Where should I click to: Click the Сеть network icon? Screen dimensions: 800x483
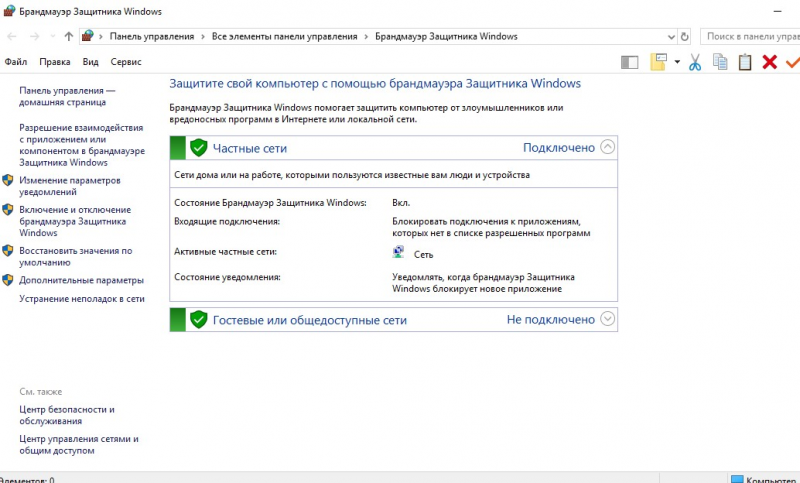coord(398,252)
